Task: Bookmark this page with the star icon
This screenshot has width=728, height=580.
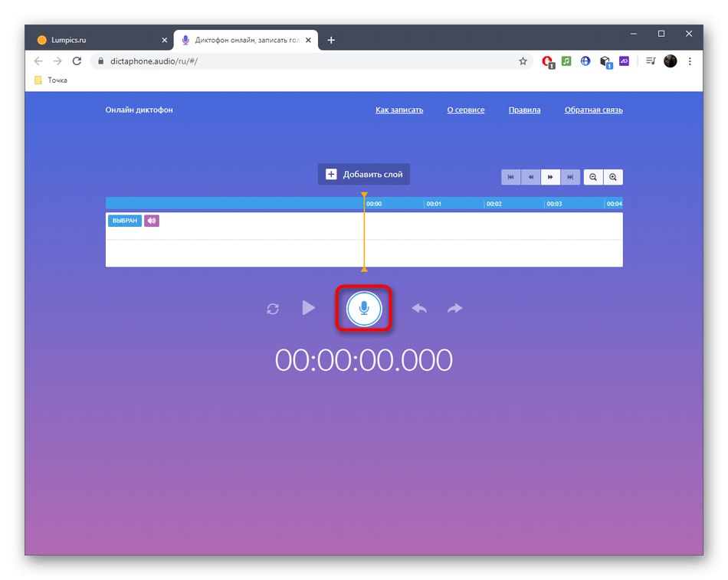Action: click(523, 61)
